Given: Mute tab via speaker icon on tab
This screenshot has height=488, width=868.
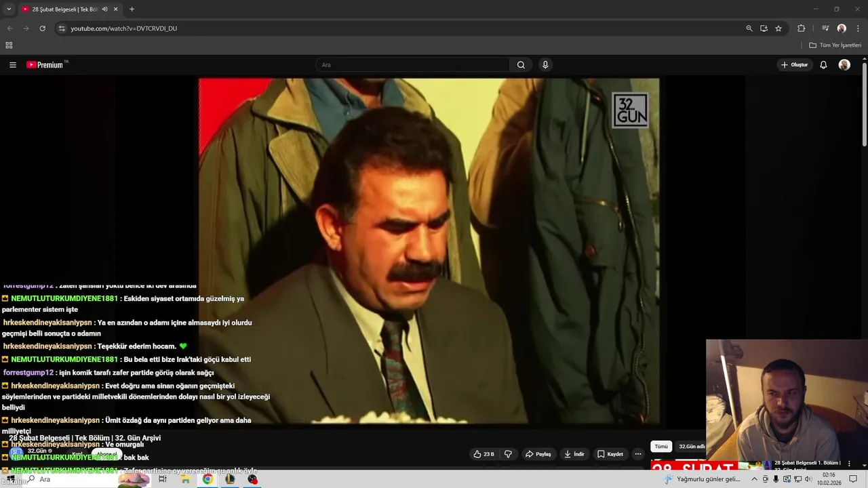Looking at the screenshot, I should (x=105, y=9).
